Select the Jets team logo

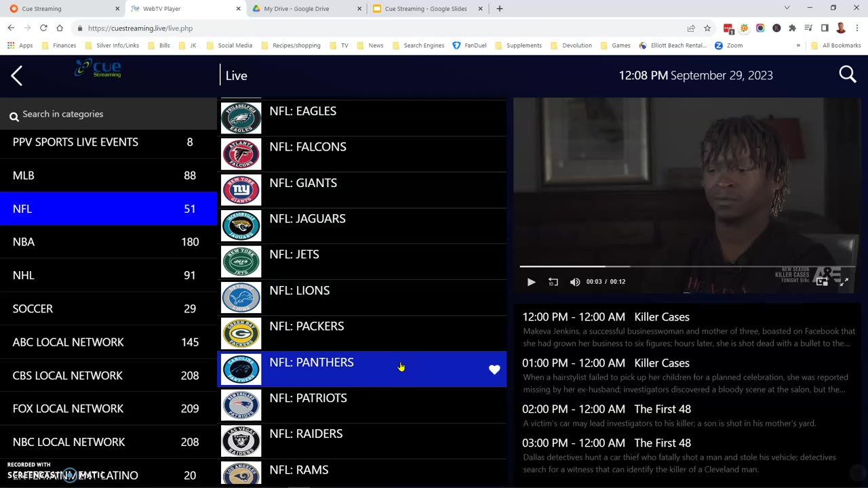click(x=241, y=262)
